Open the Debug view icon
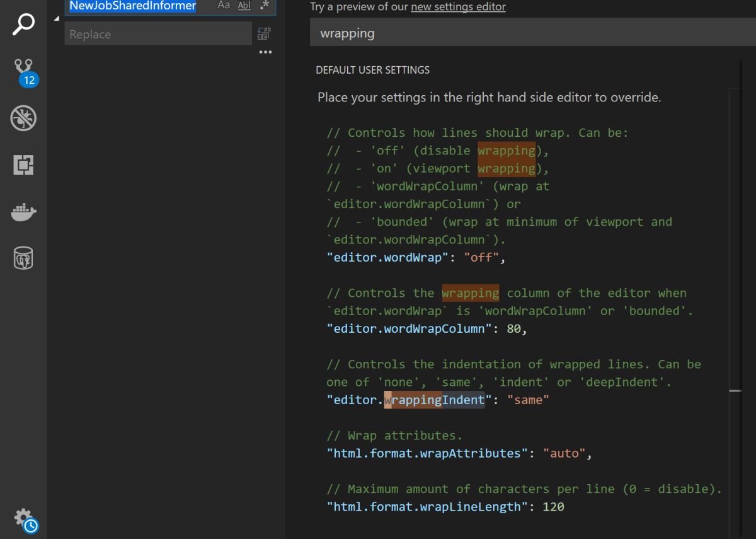This screenshot has width=756, height=539. point(23,118)
